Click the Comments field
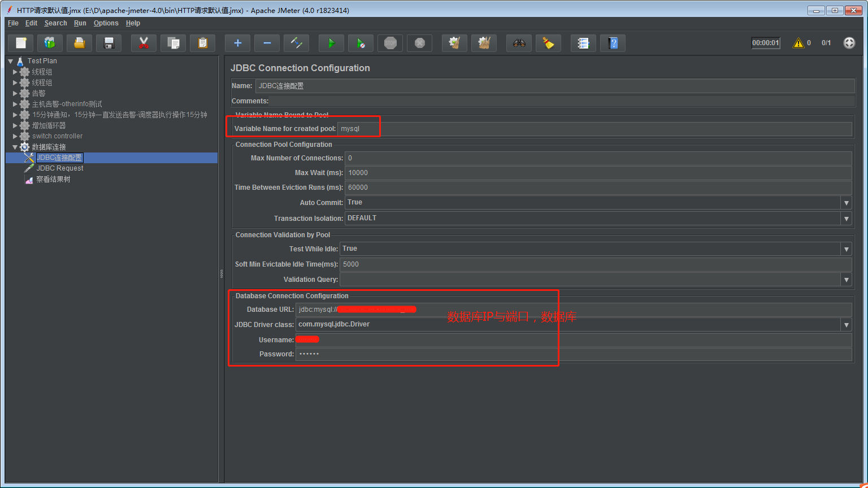 pyautogui.click(x=562, y=101)
